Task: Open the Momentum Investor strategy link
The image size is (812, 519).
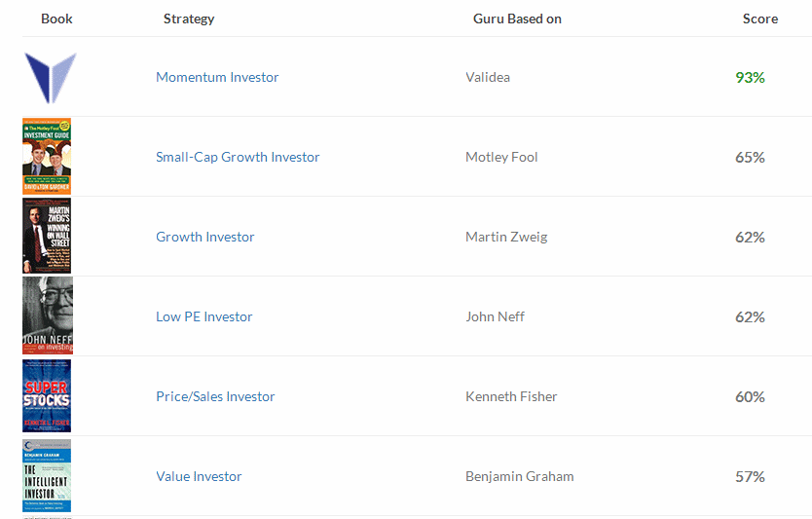Action: point(217,77)
